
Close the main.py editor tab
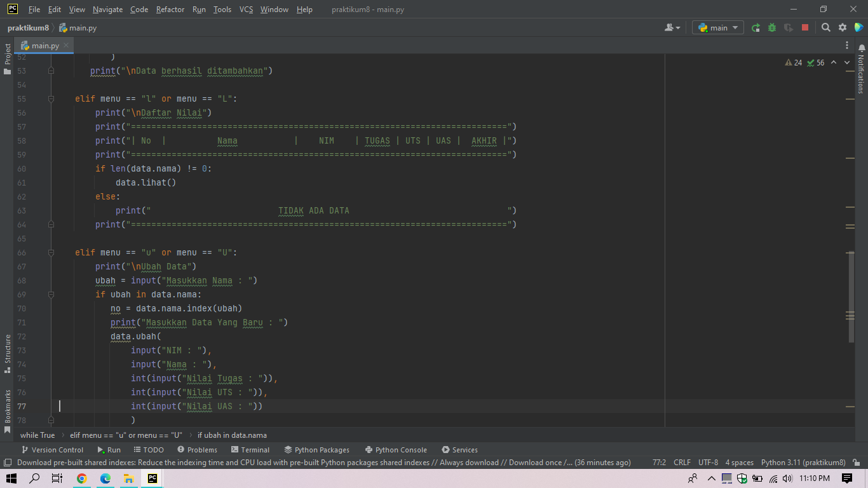coord(67,46)
